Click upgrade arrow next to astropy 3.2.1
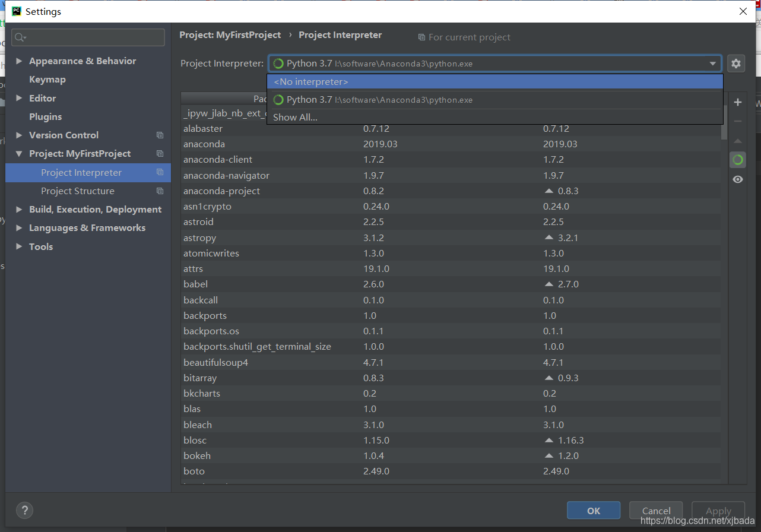761x532 pixels. click(549, 237)
